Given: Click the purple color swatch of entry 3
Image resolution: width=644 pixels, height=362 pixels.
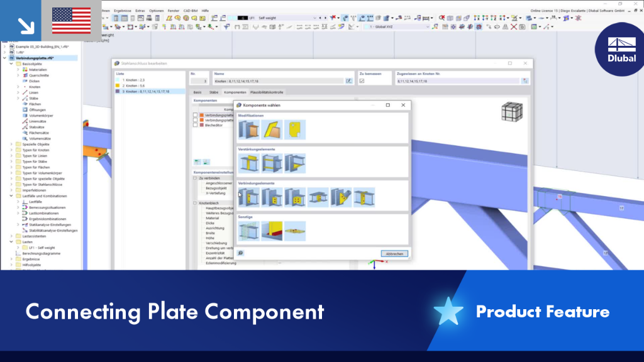Looking at the screenshot, I should [x=118, y=92].
